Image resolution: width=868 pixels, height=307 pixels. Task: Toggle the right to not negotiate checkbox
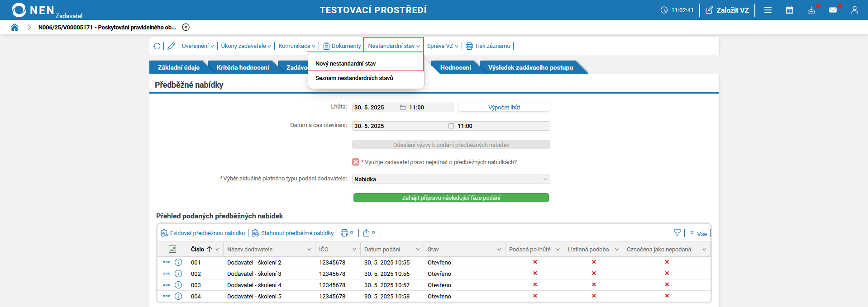(356, 162)
